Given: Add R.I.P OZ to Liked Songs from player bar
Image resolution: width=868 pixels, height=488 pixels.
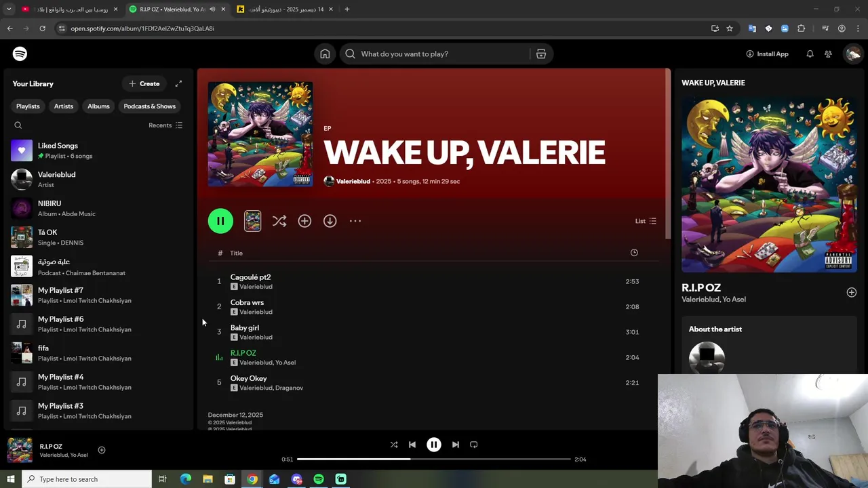Looking at the screenshot, I should click(x=102, y=450).
